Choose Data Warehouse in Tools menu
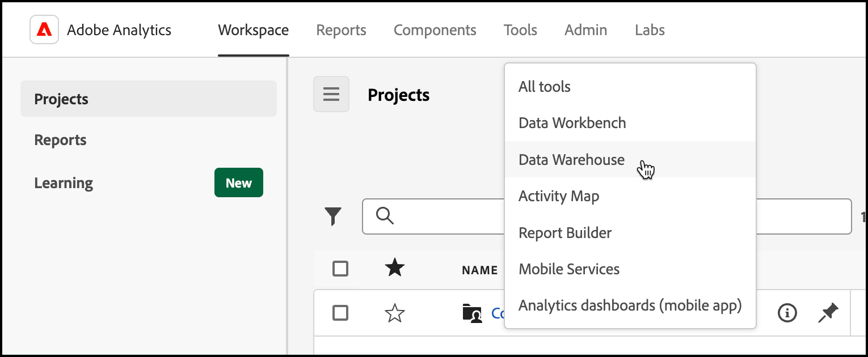Screen dimensions: 868x357 630,159
